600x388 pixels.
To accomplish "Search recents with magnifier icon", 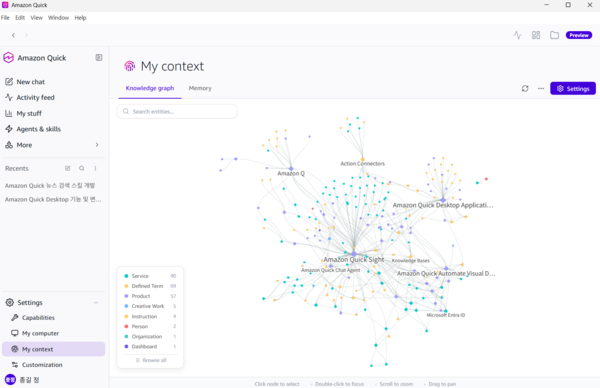I will tap(82, 168).
